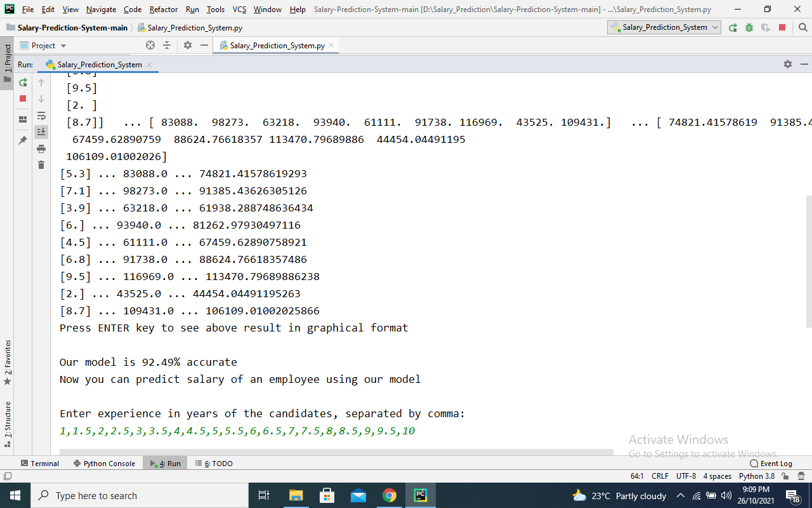Open Python 3.8 interpreter selector

[757, 476]
